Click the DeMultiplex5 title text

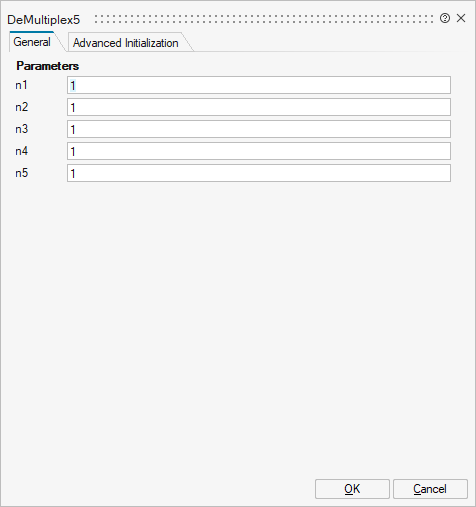[44, 20]
